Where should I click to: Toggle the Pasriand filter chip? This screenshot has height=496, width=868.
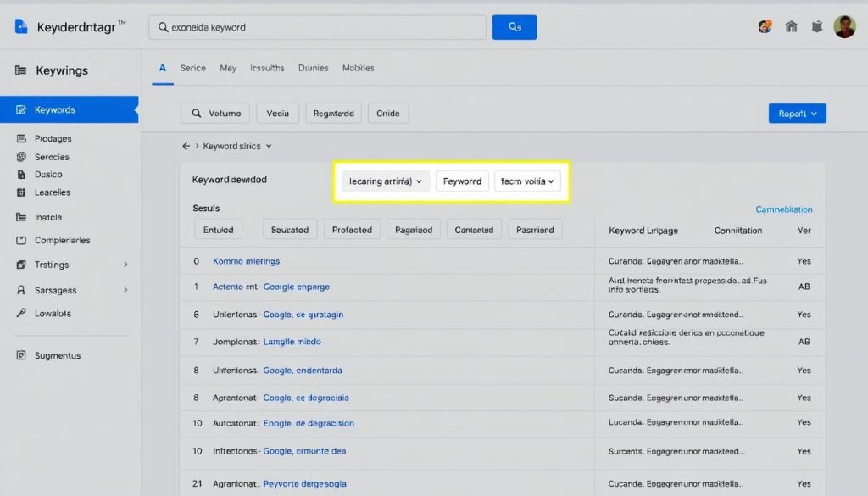[535, 229]
